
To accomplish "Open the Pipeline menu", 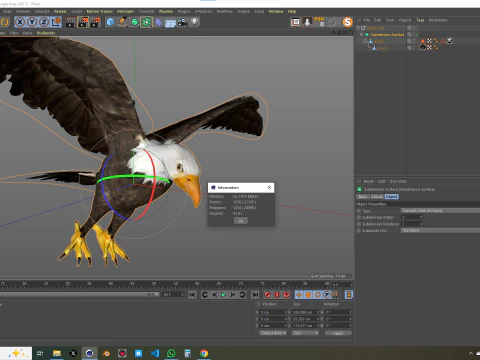I will click(166, 11).
